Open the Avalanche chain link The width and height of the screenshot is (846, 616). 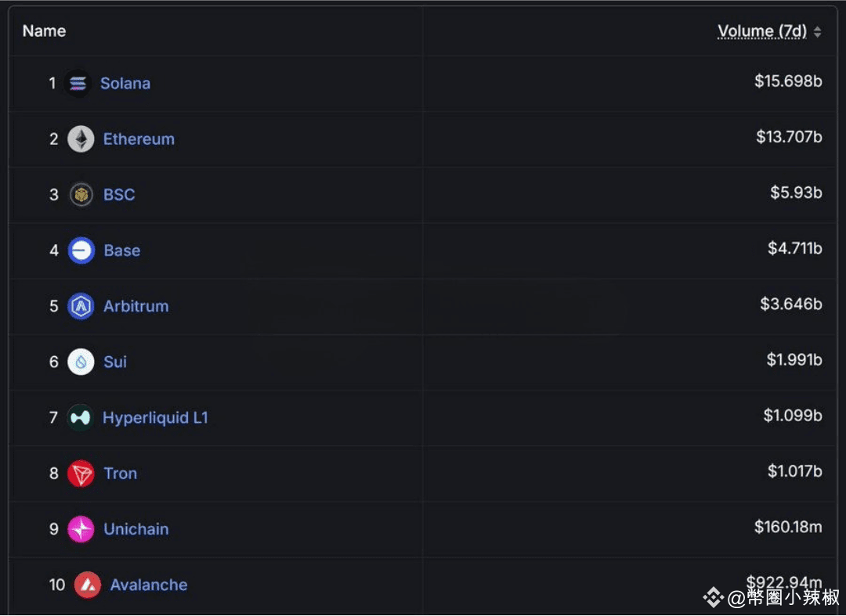(x=149, y=585)
